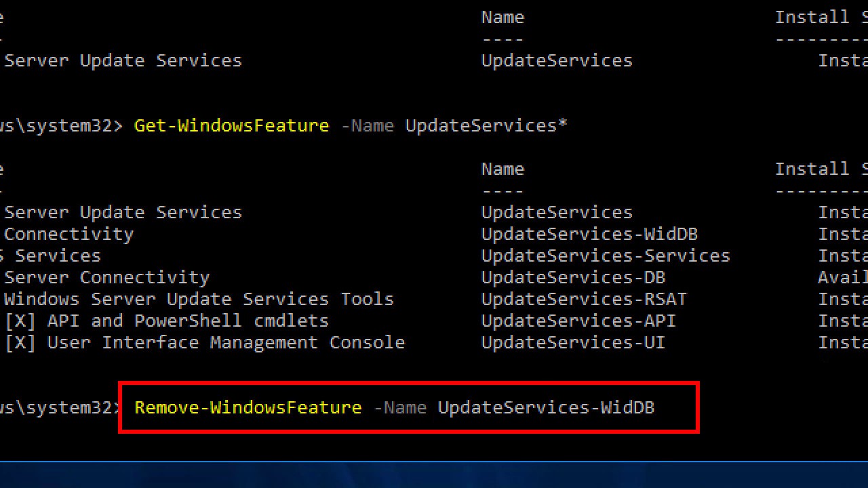868x488 pixels.
Task: Click the [X] mark before User Interface
Action: point(20,342)
